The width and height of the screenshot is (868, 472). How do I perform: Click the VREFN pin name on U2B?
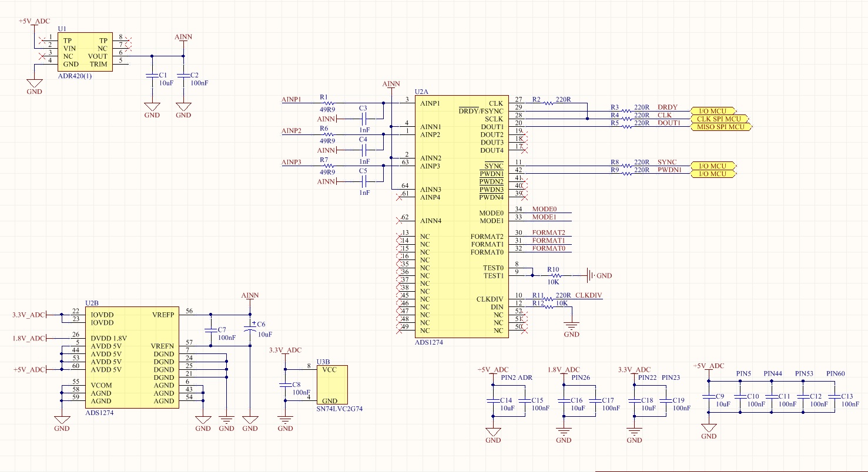(x=163, y=346)
